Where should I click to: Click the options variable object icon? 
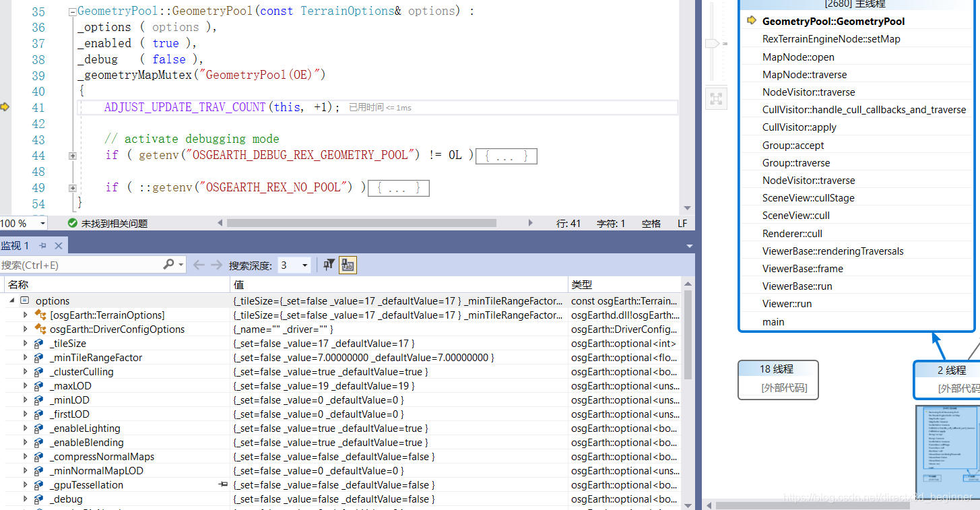(x=25, y=300)
